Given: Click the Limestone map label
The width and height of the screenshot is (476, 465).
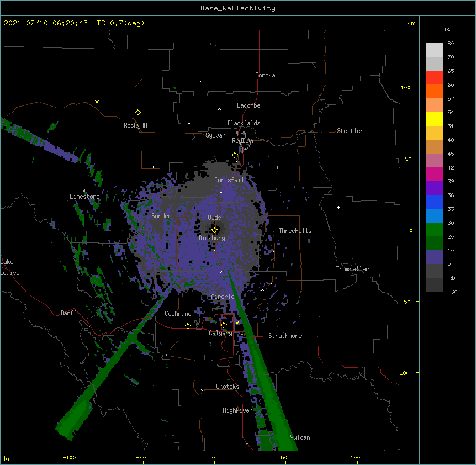Looking at the screenshot, I should 84,197.
